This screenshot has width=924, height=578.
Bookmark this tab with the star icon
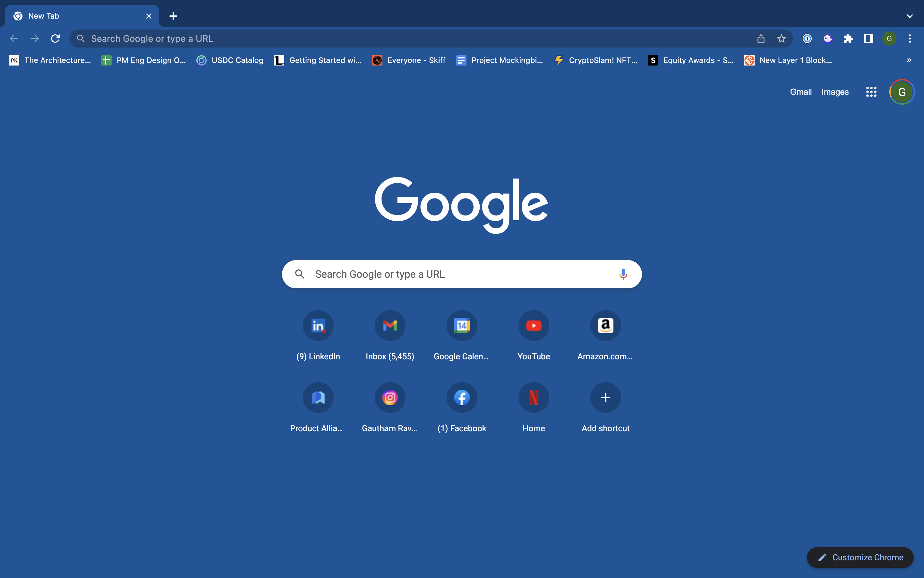tap(781, 39)
